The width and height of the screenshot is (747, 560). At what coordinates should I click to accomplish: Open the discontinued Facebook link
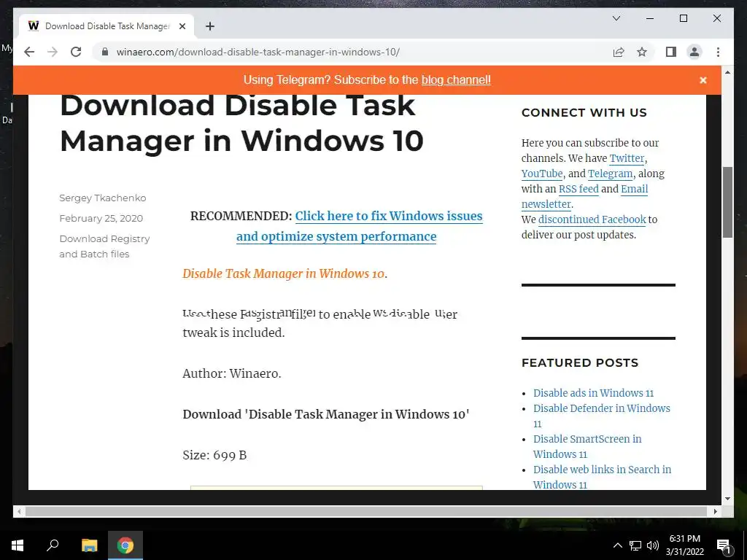592,219
